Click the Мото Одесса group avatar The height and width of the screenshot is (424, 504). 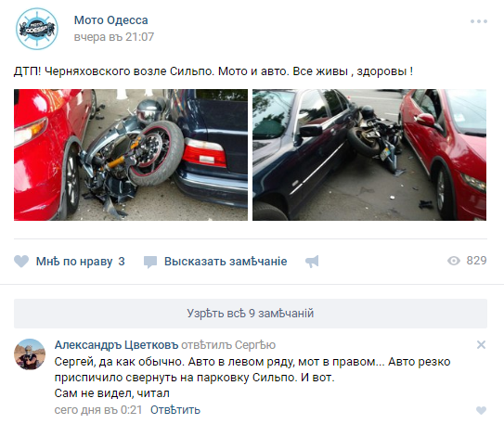(x=37, y=29)
